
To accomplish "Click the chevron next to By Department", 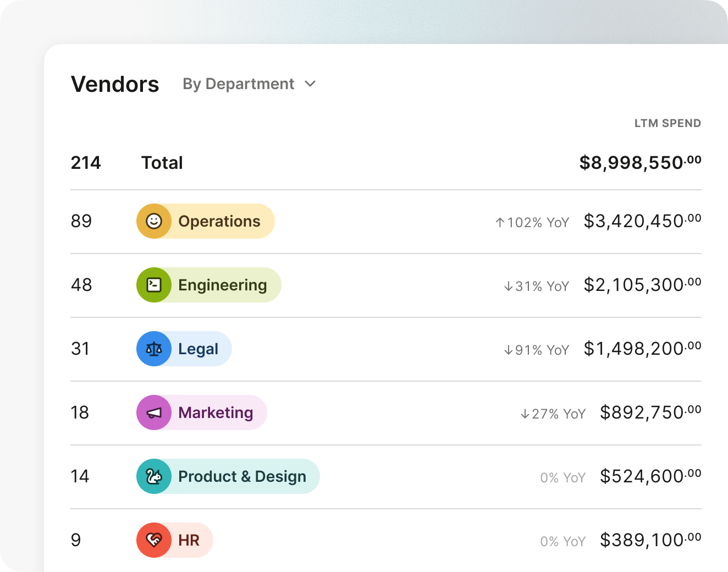I will [x=310, y=84].
